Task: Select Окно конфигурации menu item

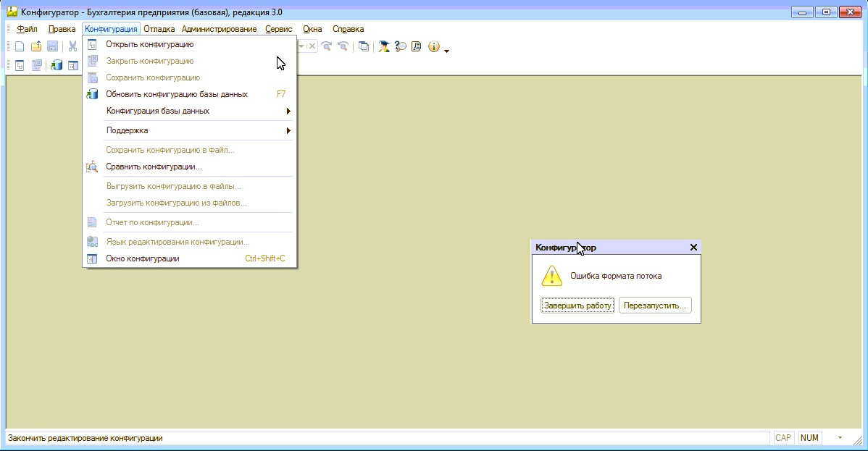Action: click(189, 258)
